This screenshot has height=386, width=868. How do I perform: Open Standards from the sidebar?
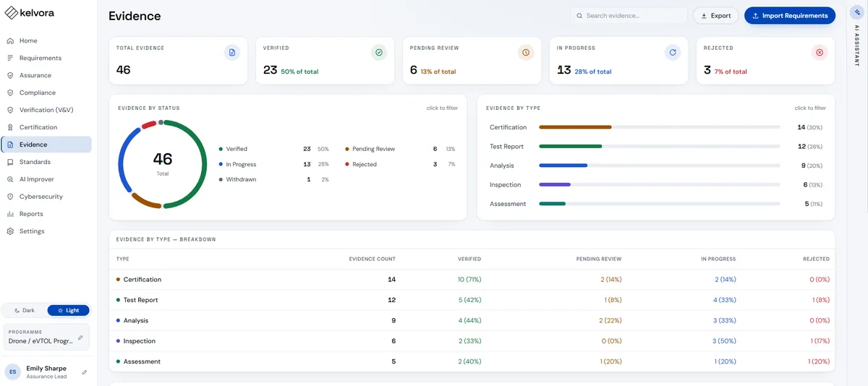click(x=46, y=162)
